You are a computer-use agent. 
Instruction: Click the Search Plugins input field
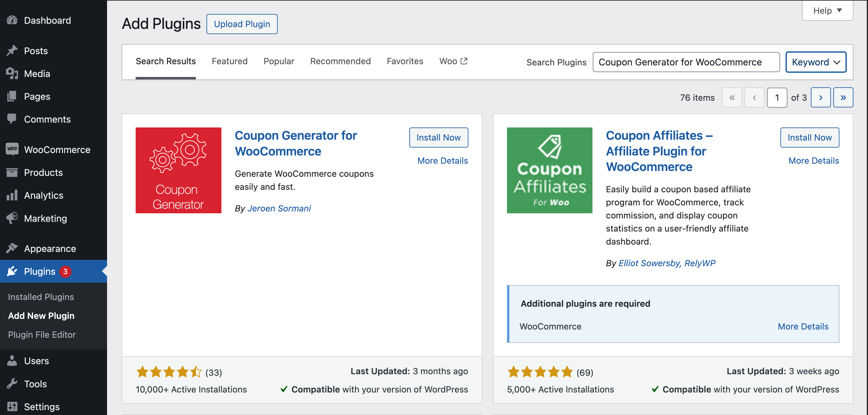coord(686,62)
